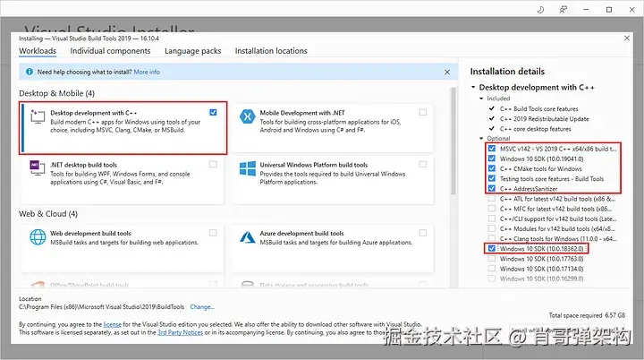The height and width of the screenshot is (360, 644).
Task: Click the Web development globe icon
Action: [38, 237]
